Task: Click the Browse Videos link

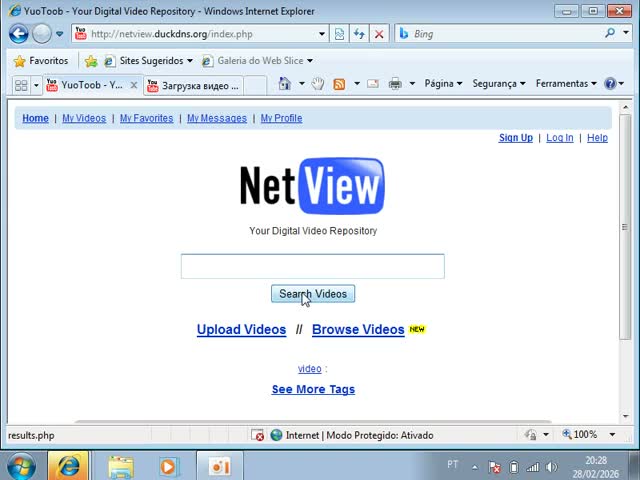Action: click(x=358, y=329)
